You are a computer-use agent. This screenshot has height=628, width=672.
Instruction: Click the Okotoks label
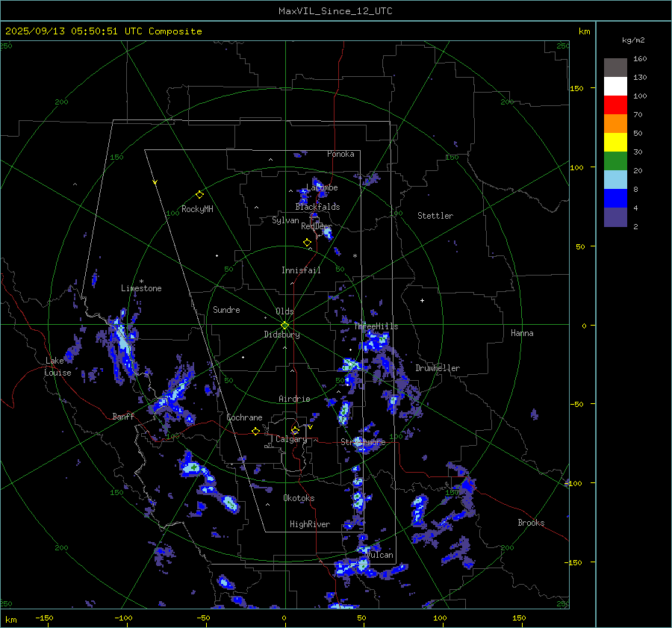299,498
